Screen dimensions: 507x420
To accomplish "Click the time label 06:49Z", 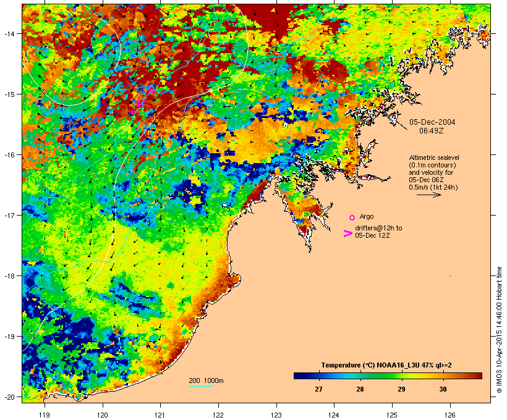I will pyautogui.click(x=432, y=131).
